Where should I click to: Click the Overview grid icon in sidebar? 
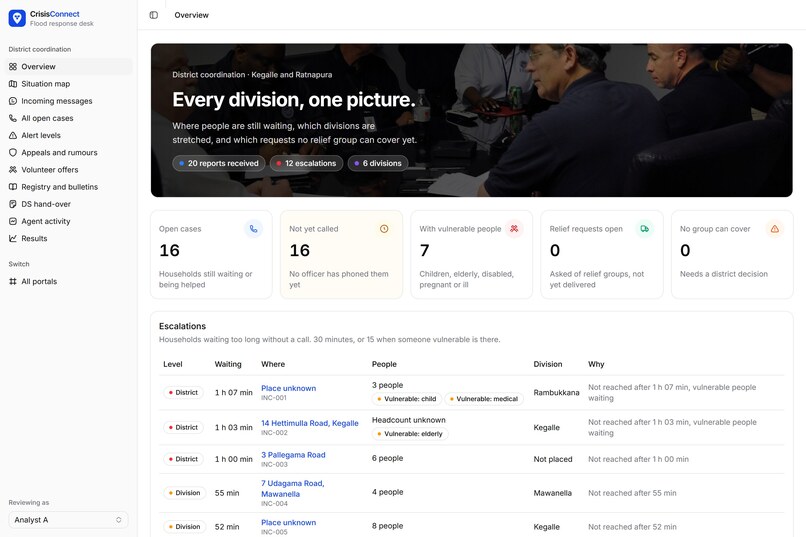(x=13, y=66)
